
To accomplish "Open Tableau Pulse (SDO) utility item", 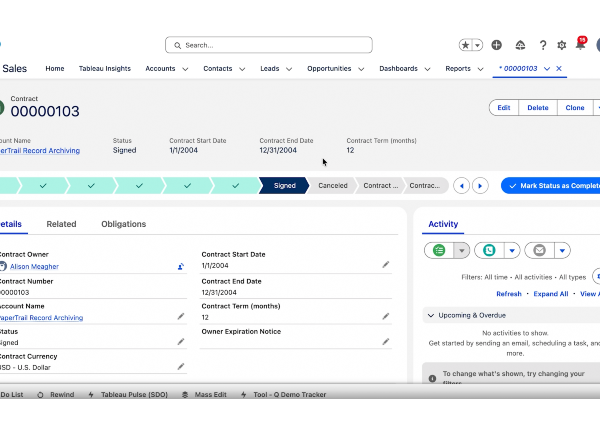I will 128,394.
